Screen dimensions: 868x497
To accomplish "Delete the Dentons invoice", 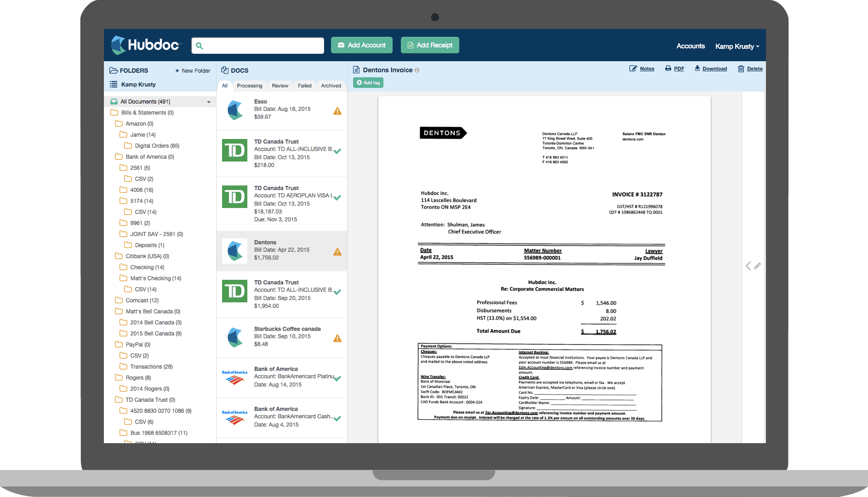I will tap(750, 69).
